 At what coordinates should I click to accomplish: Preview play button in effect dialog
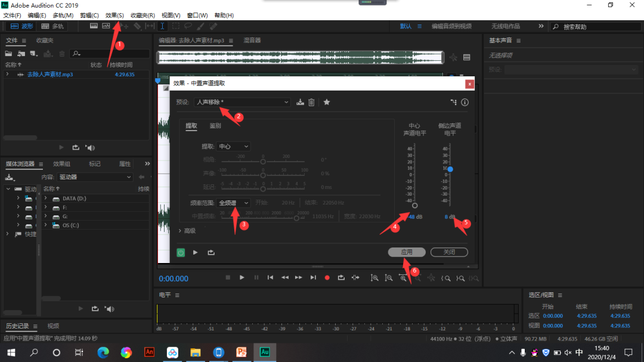click(x=196, y=253)
